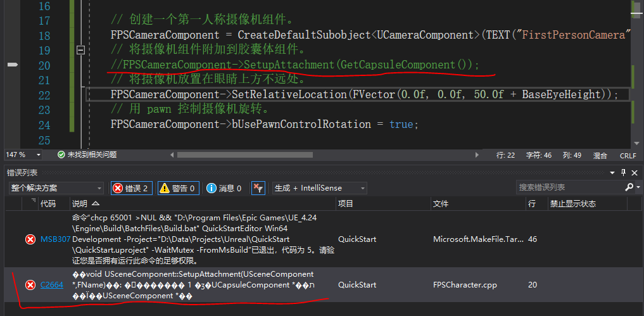The image size is (644, 316).
Task: Open the '生成 + IntelliSense' source dropdown
Action: click(320, 188)
